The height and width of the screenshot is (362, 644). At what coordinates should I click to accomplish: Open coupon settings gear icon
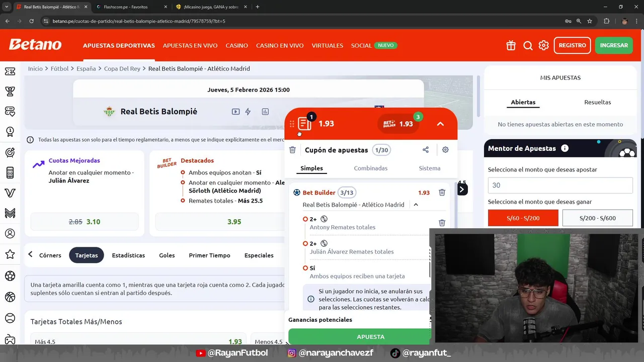pyautogui.click(x=445, y=150)
